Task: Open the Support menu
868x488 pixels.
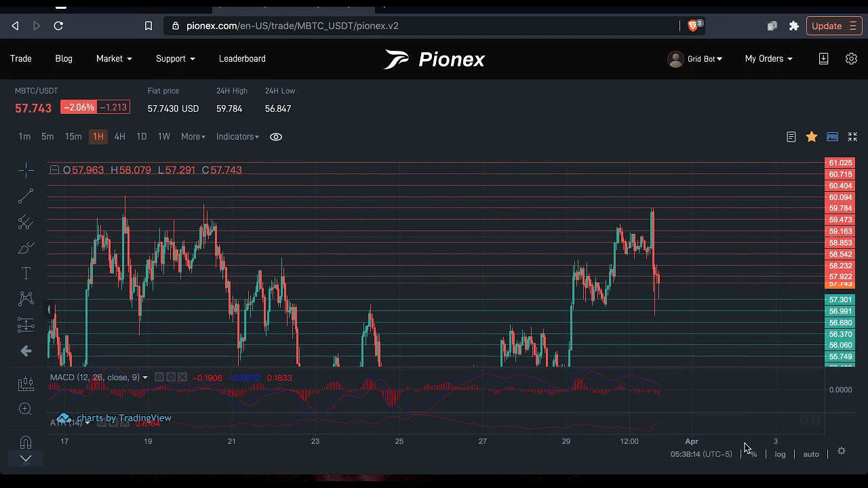Action: (x=176, y=59)
